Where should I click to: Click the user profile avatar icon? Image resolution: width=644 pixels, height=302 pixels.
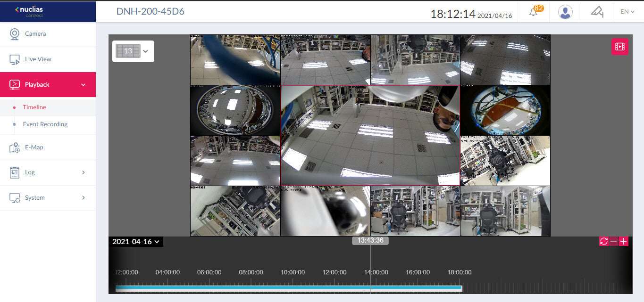(x=565, y=12)
